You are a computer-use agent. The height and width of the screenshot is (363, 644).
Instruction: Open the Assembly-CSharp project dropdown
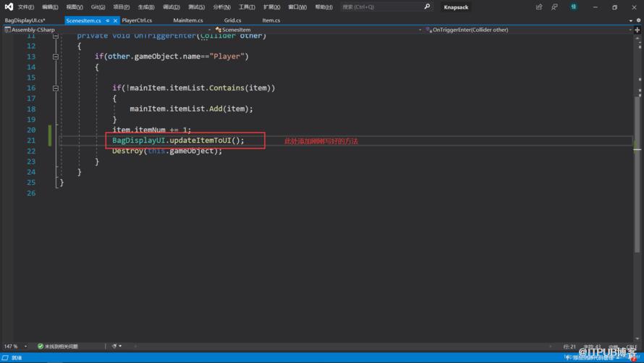click(x=108, y=30)
